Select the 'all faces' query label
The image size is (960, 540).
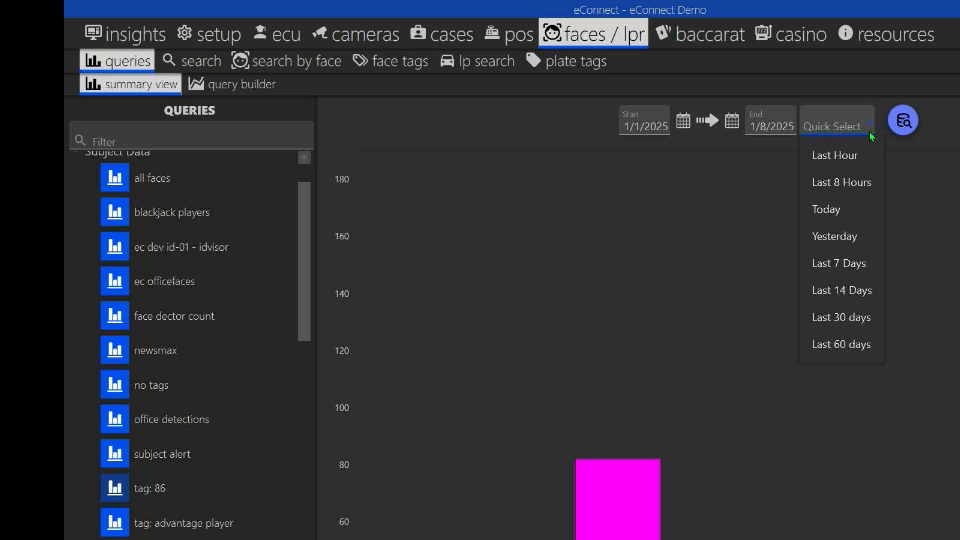point(152,178)
